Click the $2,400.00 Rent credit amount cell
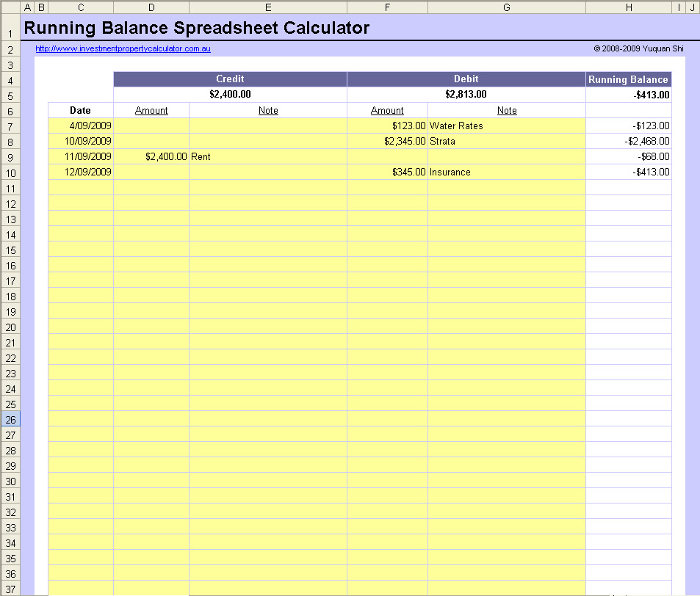 pos(151,156)
